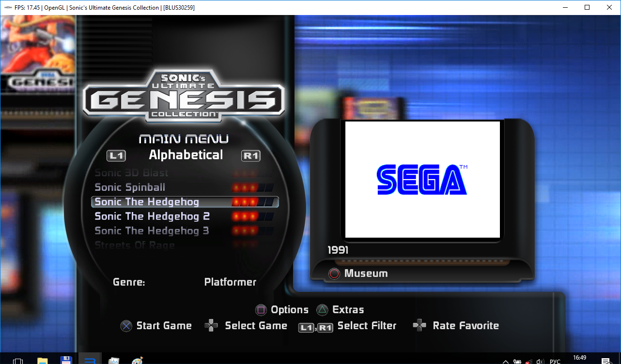Click the red circle Museum button icon
This screenshot has height=364, width=621.
[334, 274]
